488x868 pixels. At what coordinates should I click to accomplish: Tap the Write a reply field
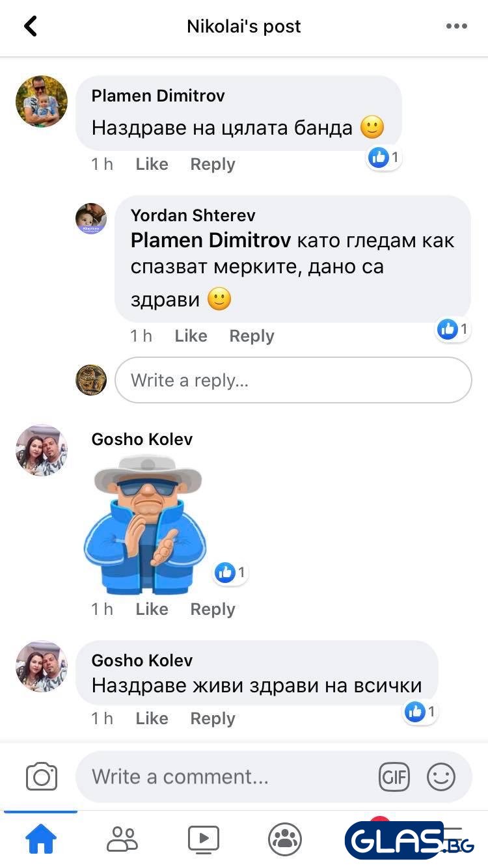pos(293,380)
